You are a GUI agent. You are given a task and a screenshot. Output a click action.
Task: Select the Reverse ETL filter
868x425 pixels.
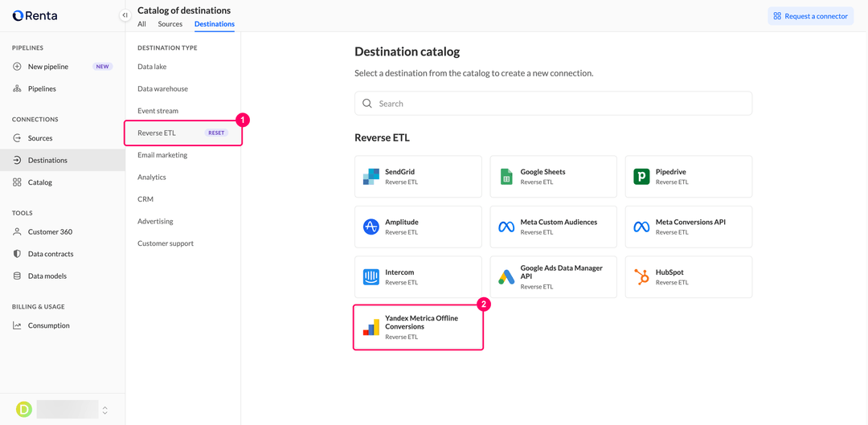183,133
